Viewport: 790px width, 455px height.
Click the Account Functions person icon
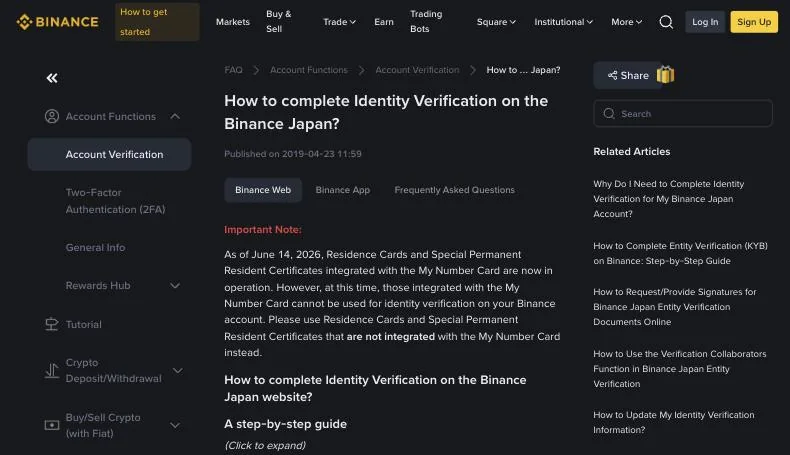tap(52, 116)
